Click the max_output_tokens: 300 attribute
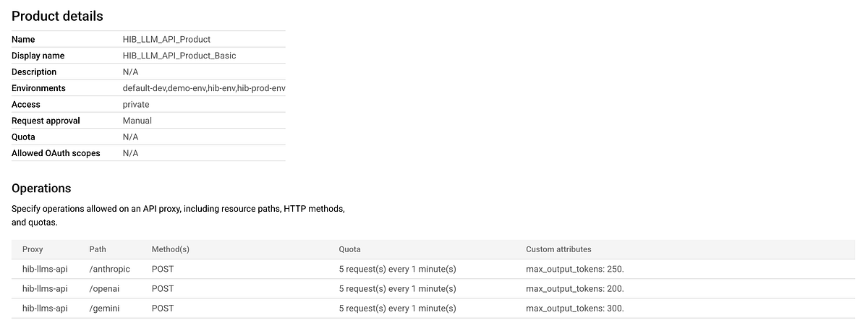868x336 pixels. 574,308
